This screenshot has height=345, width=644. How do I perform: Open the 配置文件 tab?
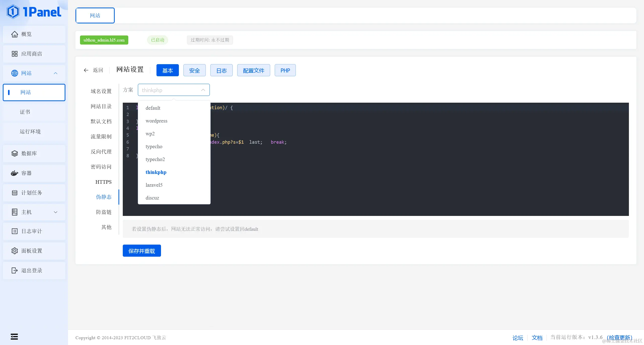(253, 70)
